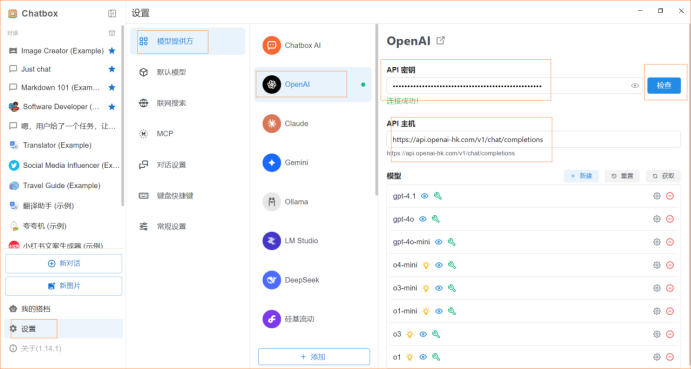Open 我的搭档 in the sidebar
This screenshot has width=691, height=369.
pos(63,309)
